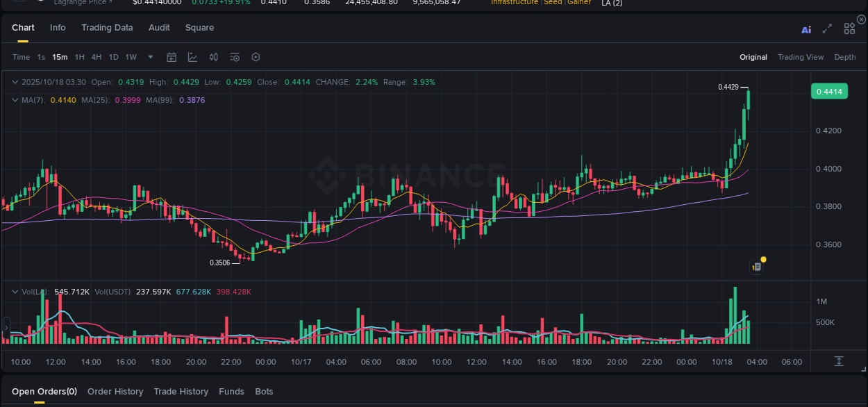The image size is (868, 407).
Task: Open the indicator settings icon
Action: [235, 57]
